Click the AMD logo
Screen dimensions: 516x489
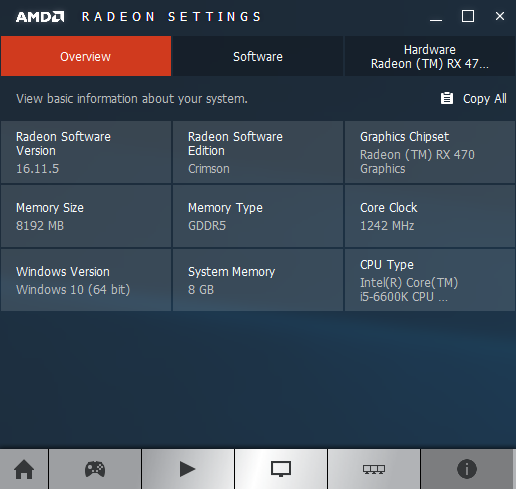[x=40, y=17]
